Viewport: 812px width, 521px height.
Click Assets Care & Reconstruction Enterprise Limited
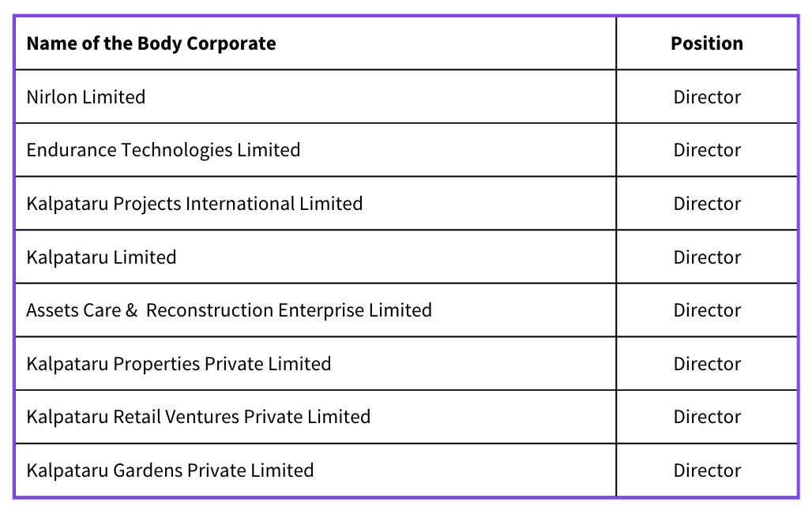click(x=229, y=310)
